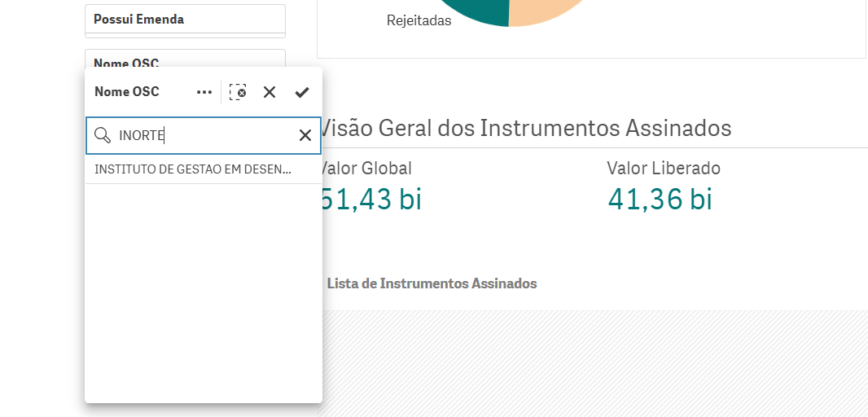The image size is (868, 417).
Task: Open the Nome OSC more options menu
Action: coord(204,92)
